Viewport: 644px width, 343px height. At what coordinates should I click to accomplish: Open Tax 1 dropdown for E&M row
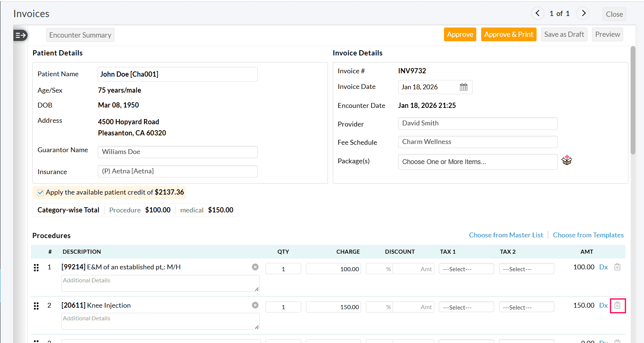[466, 268]
